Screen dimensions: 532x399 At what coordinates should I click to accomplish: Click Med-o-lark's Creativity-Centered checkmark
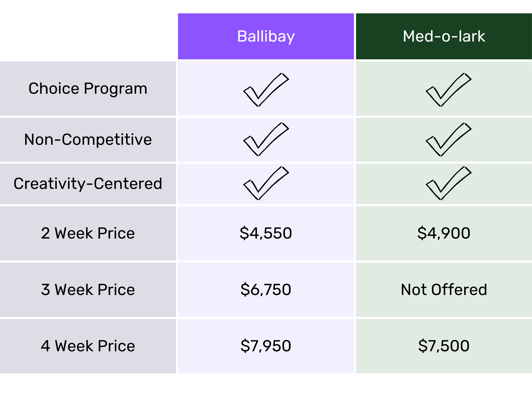click(449, 183)
